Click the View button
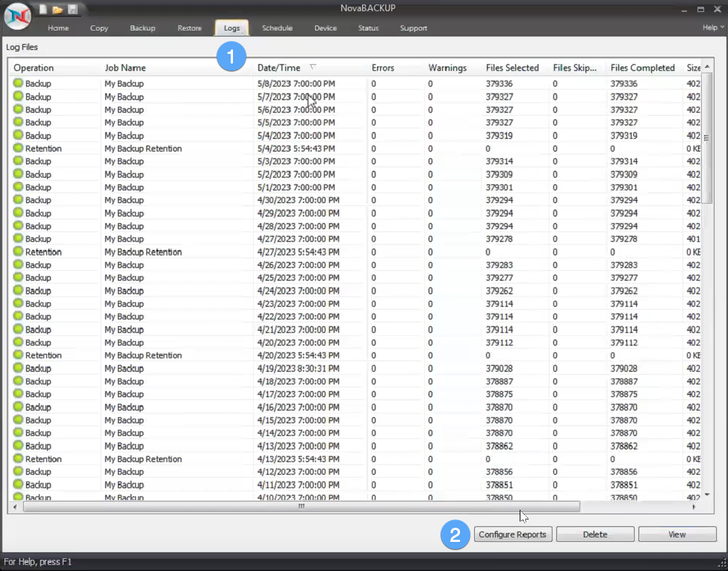 (677, 534)
